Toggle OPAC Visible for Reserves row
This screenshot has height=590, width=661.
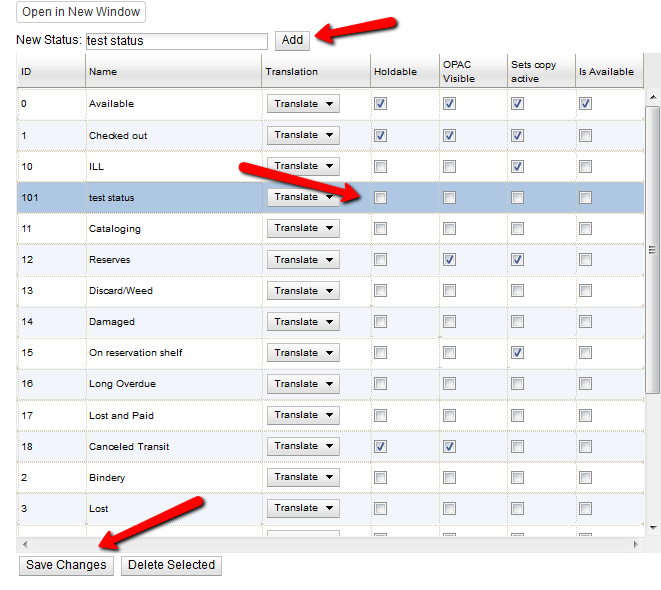pyautogui.click(x=449, y=260)
